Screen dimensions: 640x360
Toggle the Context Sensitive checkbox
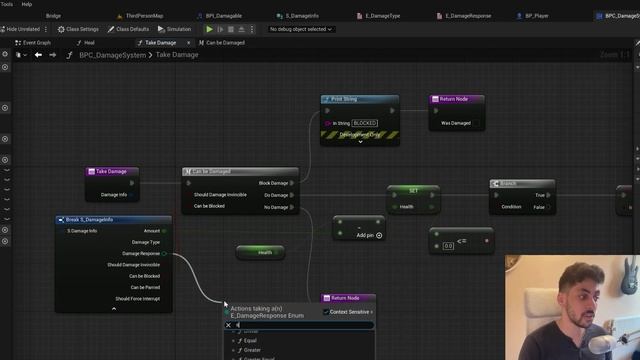click(x=326, y=312)
